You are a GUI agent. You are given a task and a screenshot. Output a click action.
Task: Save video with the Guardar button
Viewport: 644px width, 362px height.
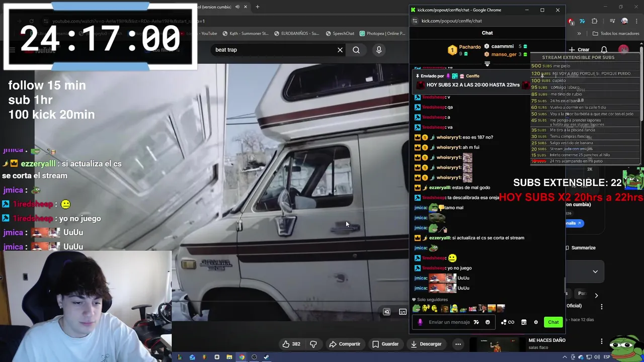(x=385, y=344)
